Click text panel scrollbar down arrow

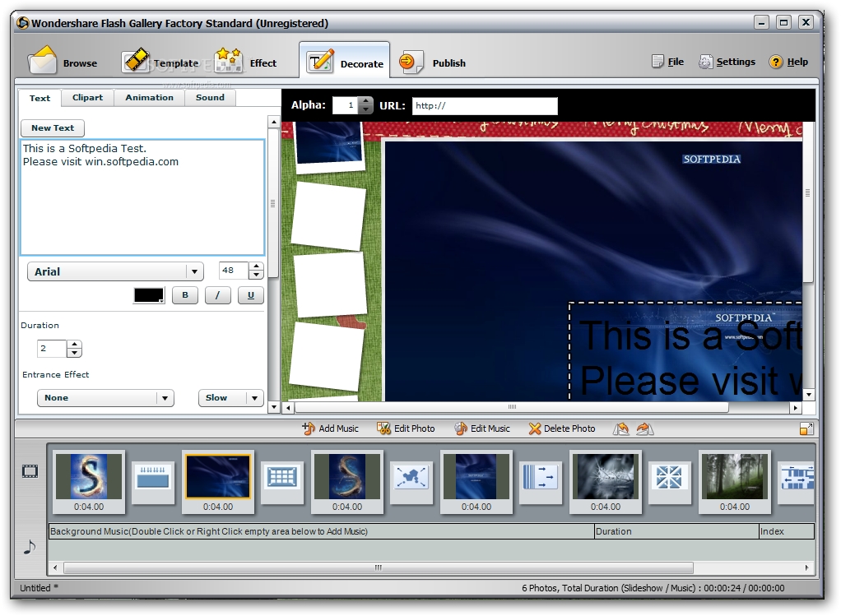click(273, 407)
